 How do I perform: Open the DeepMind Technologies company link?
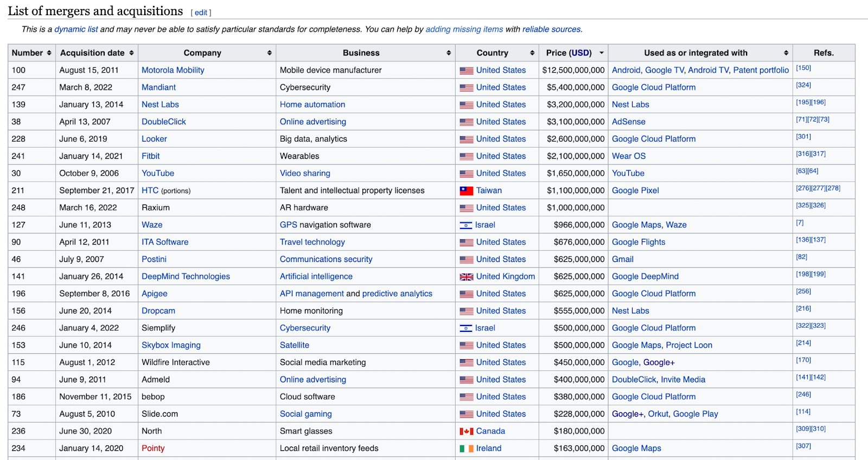[186, 277]
